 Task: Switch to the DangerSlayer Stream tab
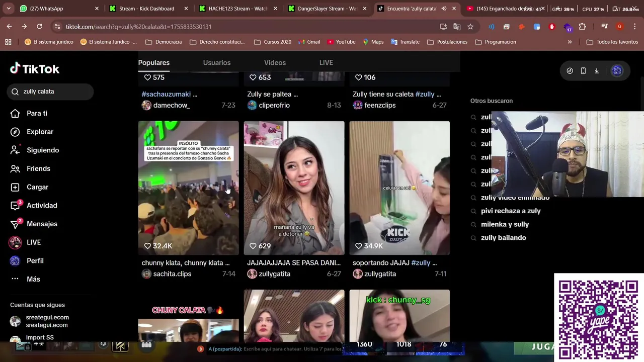point(327,9)
